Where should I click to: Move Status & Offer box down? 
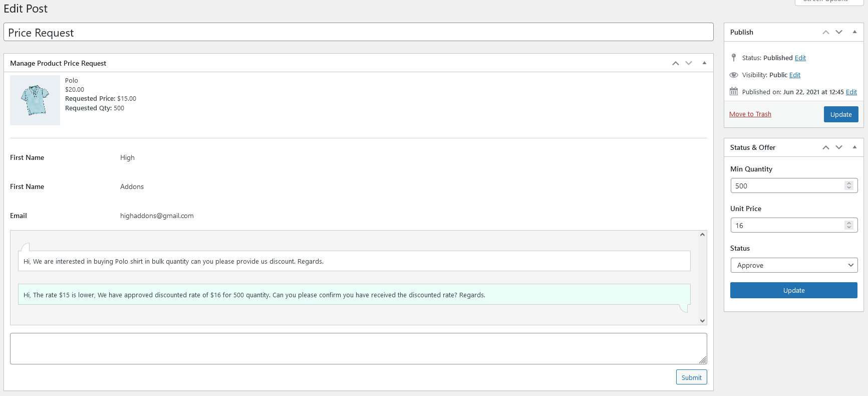click(x=839, y=147)
